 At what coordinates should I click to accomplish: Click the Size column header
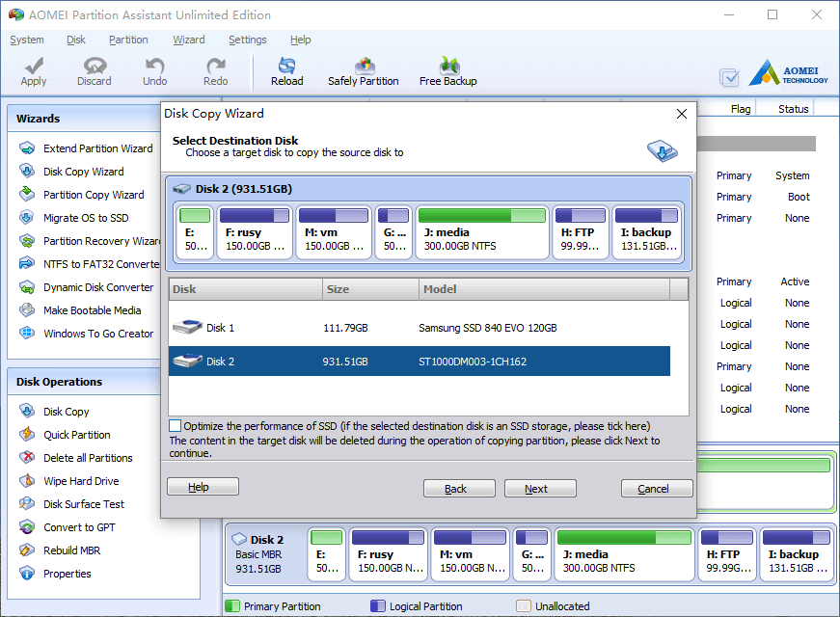click(370, 289)
